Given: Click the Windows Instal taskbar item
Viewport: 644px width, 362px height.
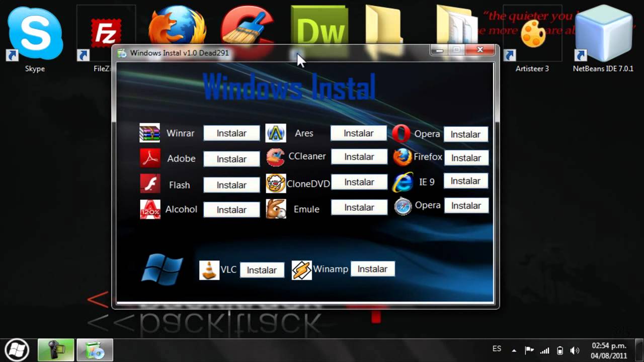Looking at the screenshot, I should click(x=95, y=350).
